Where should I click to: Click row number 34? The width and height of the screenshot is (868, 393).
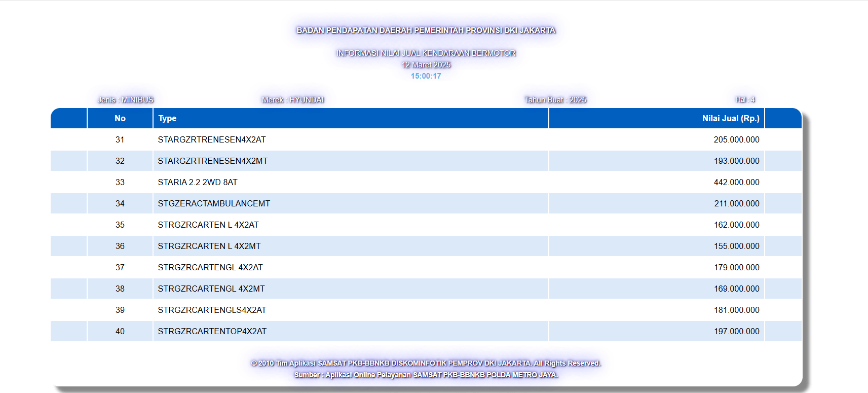click(x=120, y=203)
